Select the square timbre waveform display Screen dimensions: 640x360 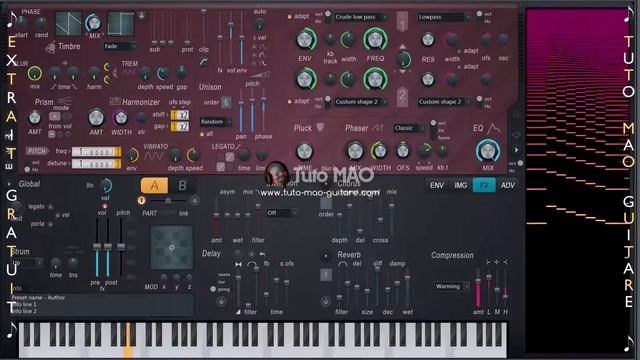tap(121, 24)
